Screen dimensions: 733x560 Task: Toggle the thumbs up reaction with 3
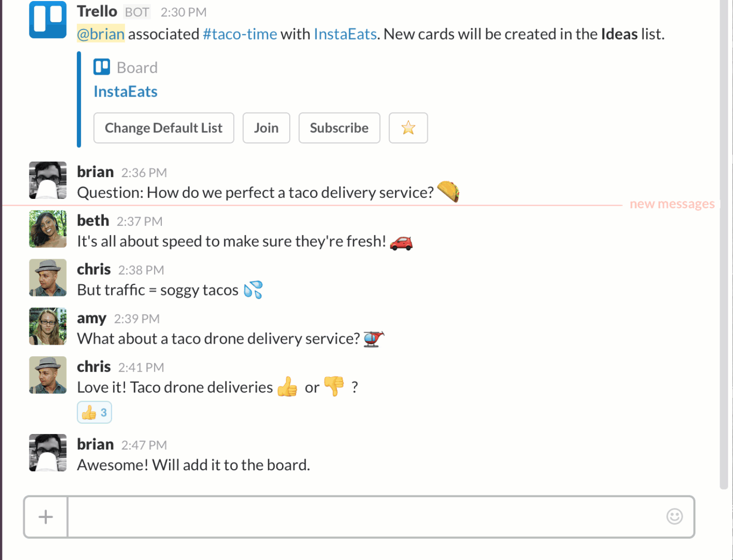tap(94, 412)
